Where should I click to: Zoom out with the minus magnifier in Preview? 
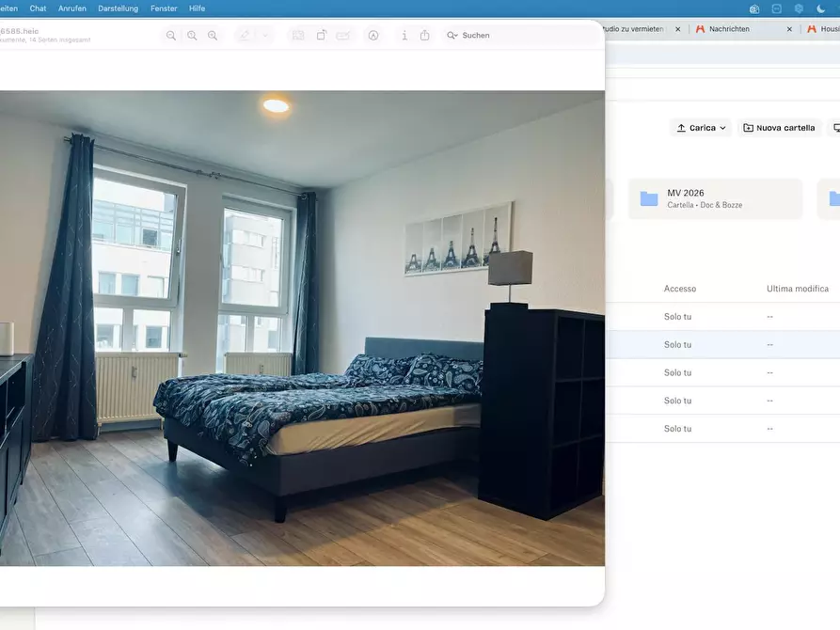coord(171,36)
